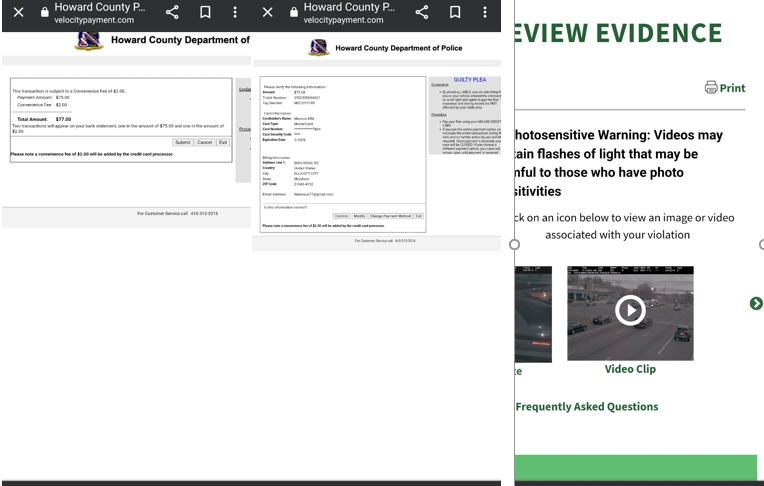Open share icon in left browser bar

172,12
